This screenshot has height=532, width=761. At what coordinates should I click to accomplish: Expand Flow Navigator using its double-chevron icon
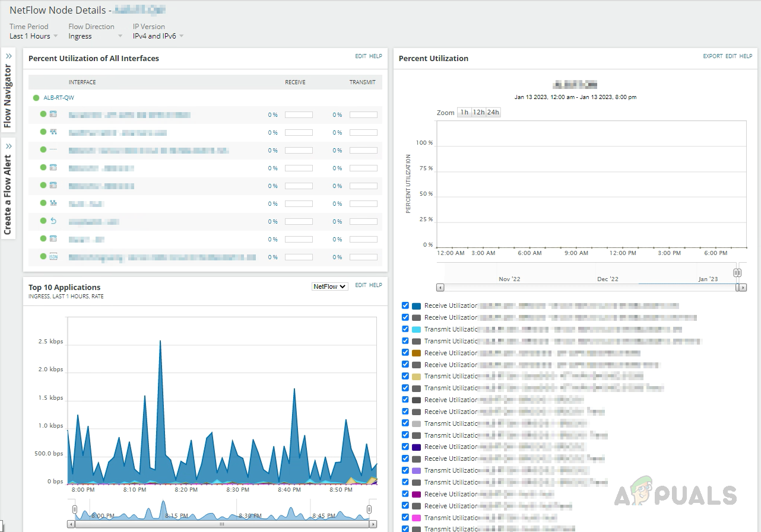[9, 56]
